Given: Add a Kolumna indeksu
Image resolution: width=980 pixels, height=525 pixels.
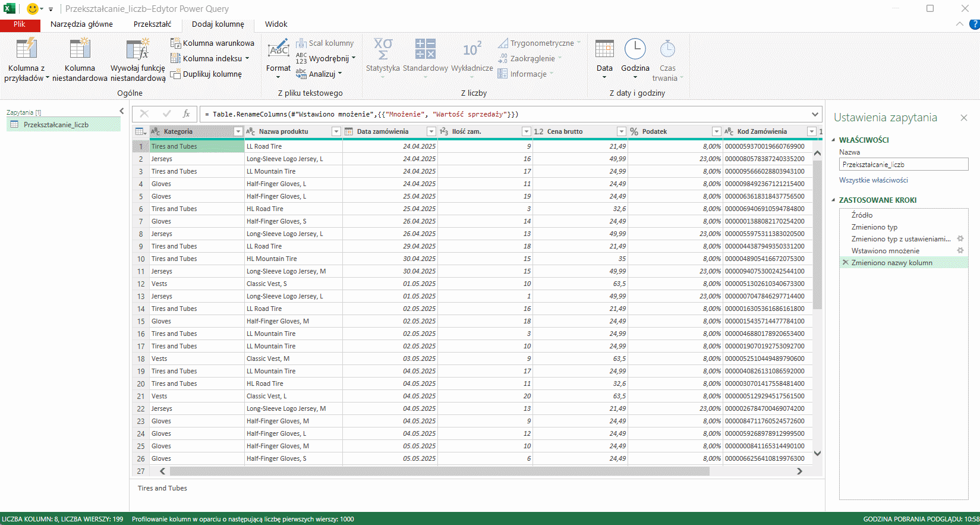Looking at the screenshot, I should click(210, 58).
